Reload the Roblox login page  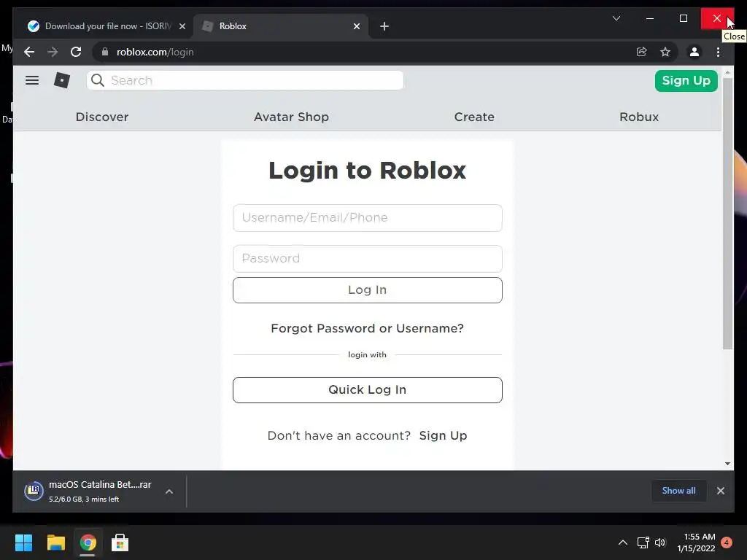[x=76, y=52]
